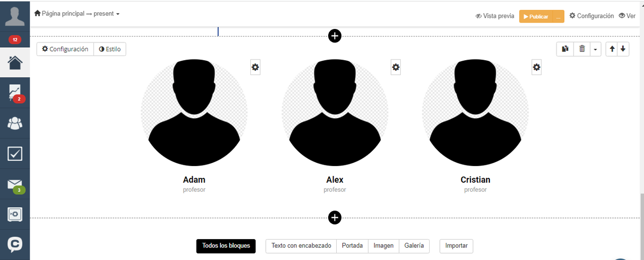Open the tasks checkmark sidebar icon

tap(15, 154)
